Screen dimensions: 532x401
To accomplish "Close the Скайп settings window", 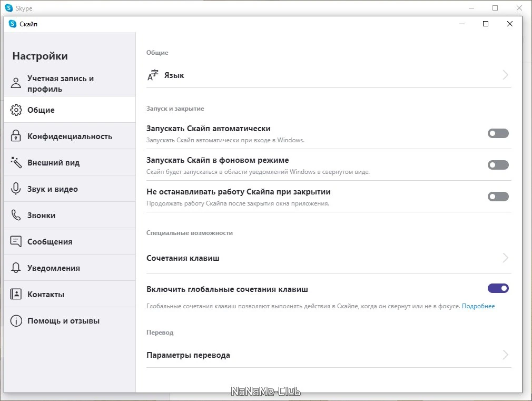I will [x=509, y=24].
